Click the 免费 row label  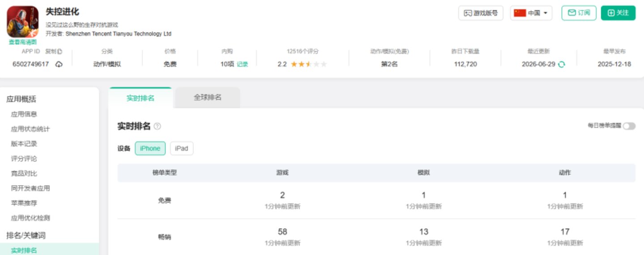point(165,201)
